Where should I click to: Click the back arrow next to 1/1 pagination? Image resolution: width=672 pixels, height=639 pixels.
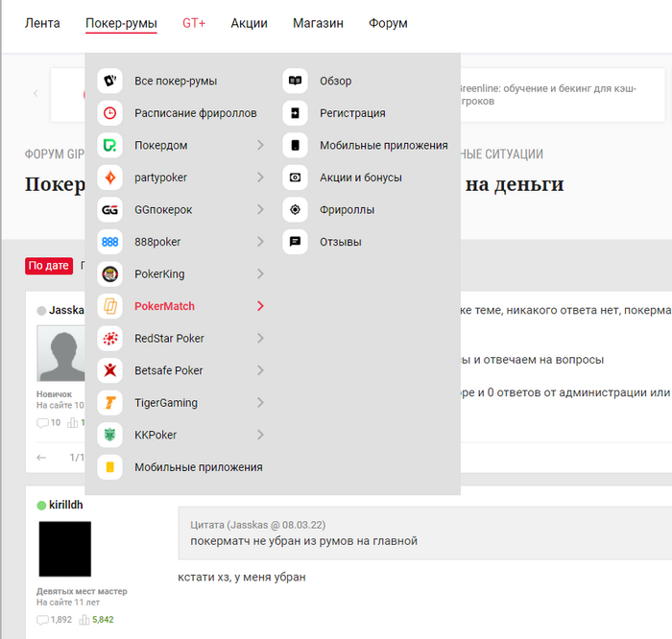(x=41, y=458)
